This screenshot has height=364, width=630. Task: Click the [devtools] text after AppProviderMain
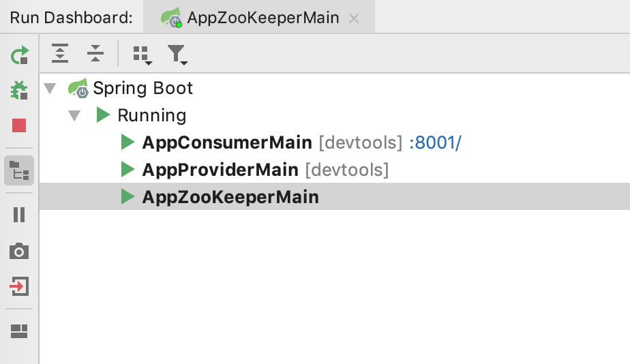[347, 170]
